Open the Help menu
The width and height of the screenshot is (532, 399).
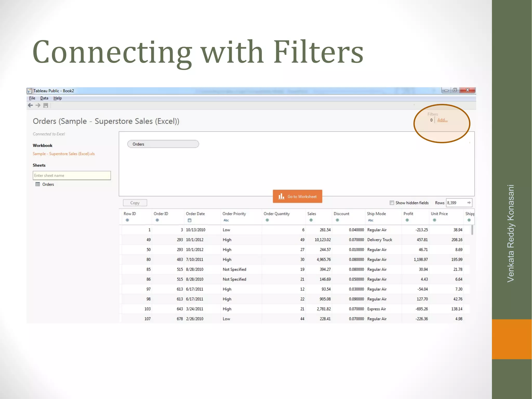[x=58, y=98]
